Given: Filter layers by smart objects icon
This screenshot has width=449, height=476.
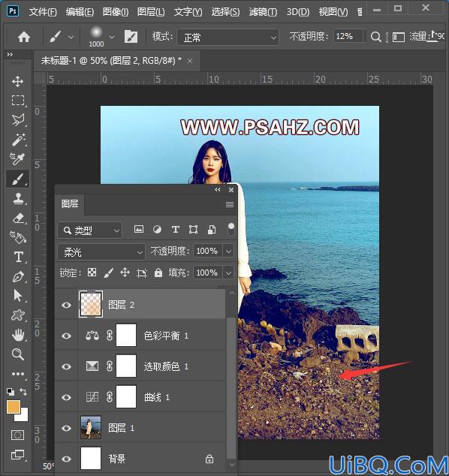Looking at the screenshot, I should click(212, 230).
